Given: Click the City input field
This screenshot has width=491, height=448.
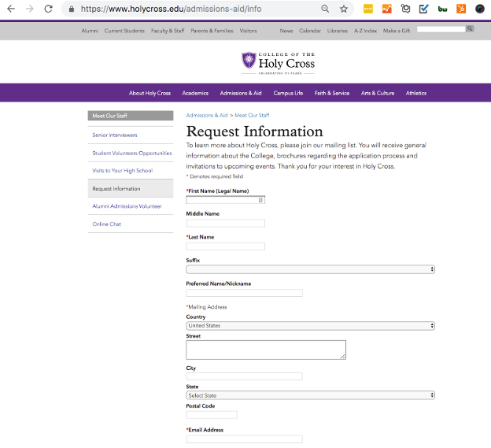Looking at the screenshot, I should pyautogui.click(x=244, y=376).
